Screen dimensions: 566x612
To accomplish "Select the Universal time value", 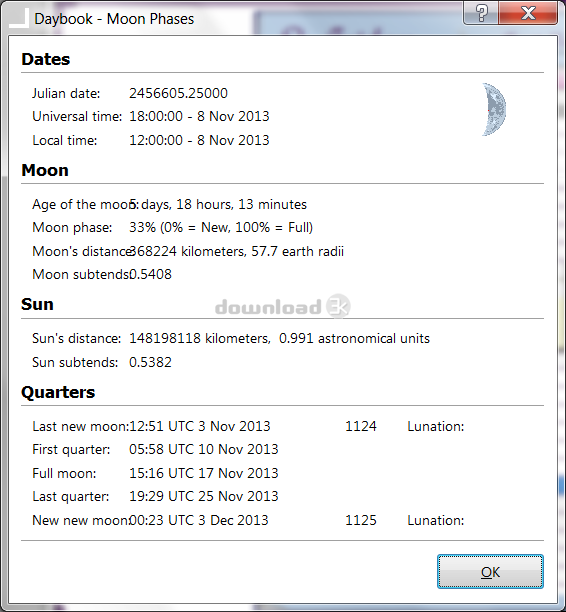I will pos(199,116).
